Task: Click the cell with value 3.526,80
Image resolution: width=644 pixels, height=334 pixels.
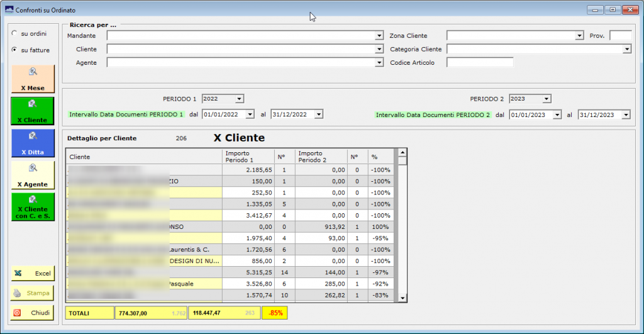Action: click(x=248, y=284)
